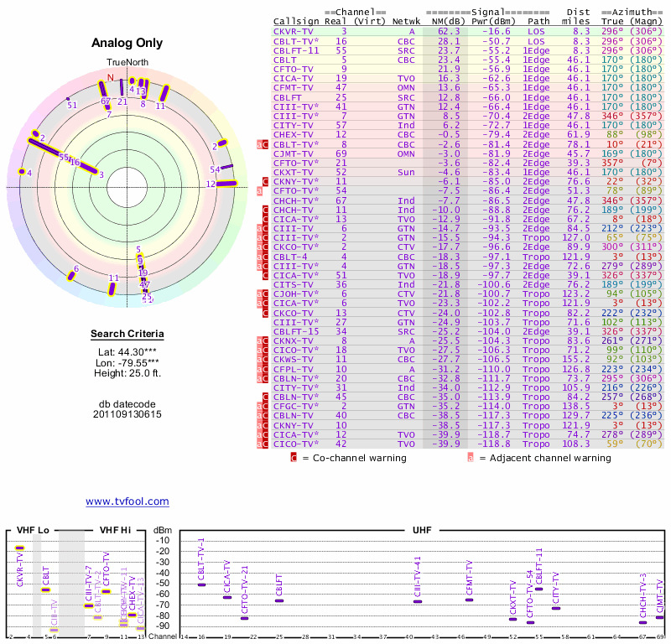Select CKVR-TV callsign in the table
The image size is (671, 644).
(292, 31)
